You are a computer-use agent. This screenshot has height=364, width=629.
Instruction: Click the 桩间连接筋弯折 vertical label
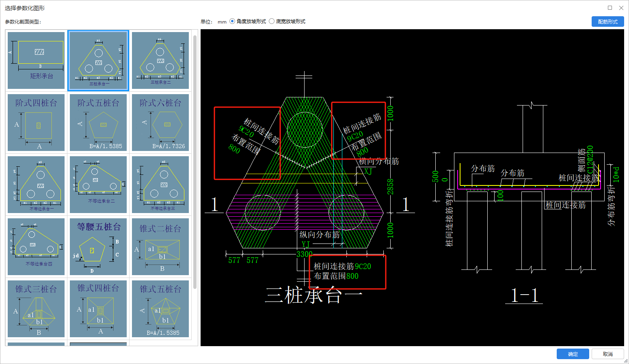[449, 218]
